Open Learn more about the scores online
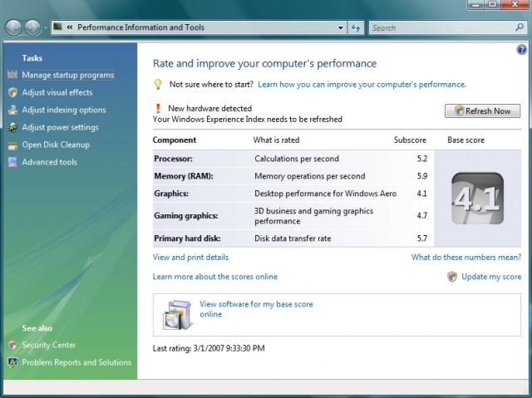The image size is (532, 398). point(214,277)
